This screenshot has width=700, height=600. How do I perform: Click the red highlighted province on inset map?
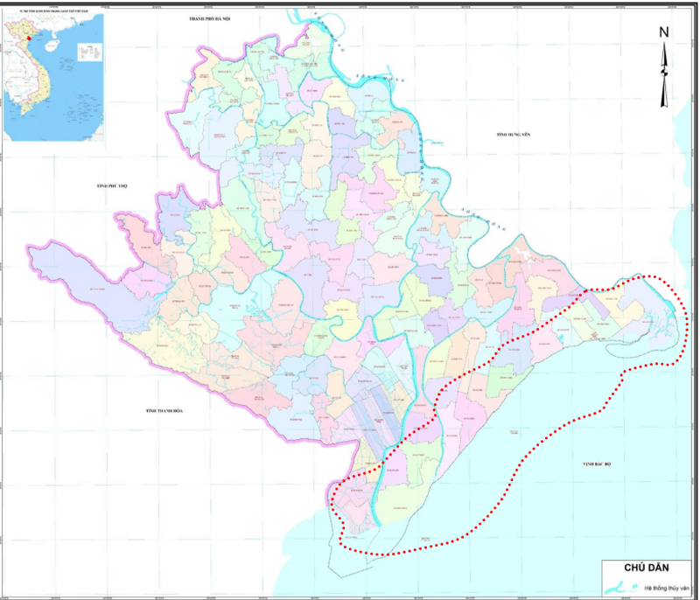[28, 38]
